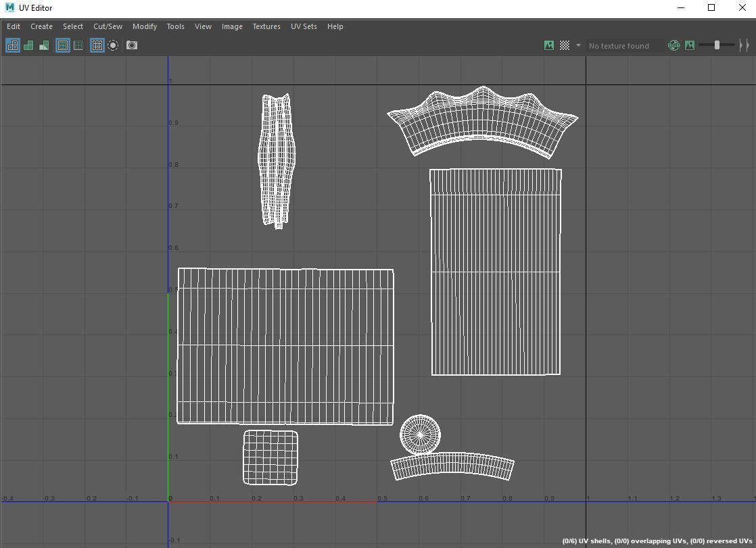The height and width of the screenshot is (548, 756).
Task: Maximize the UV Editor window
Action: click(711, 7)
